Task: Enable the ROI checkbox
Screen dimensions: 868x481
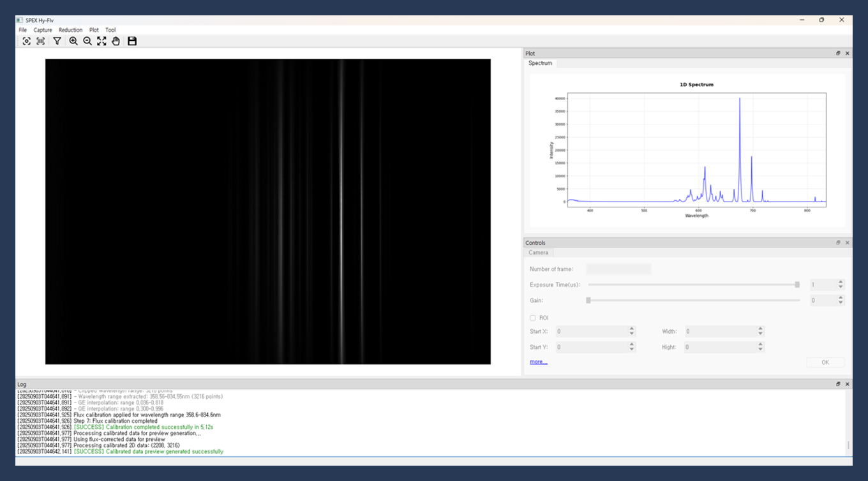Action: pos(533,318)
